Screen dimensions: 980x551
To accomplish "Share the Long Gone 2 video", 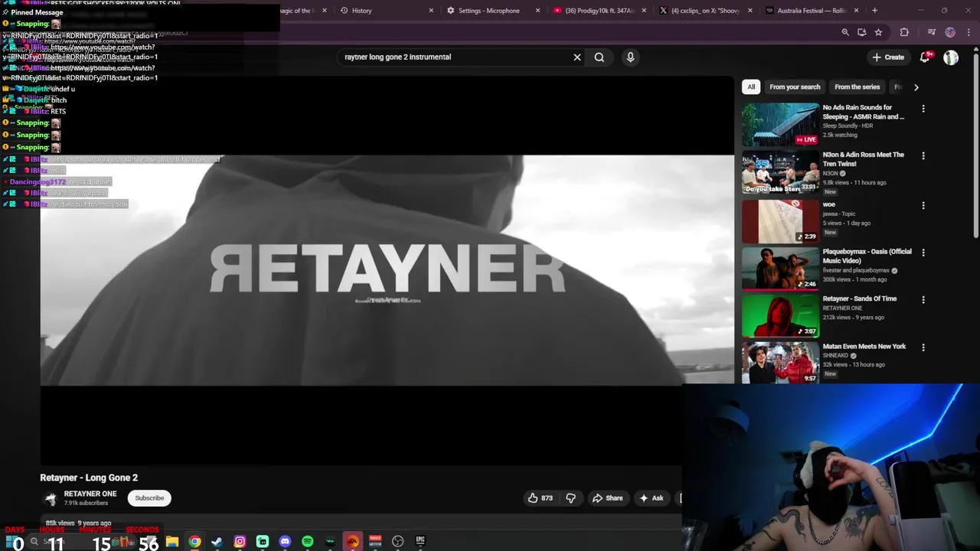I will [608, 498].
